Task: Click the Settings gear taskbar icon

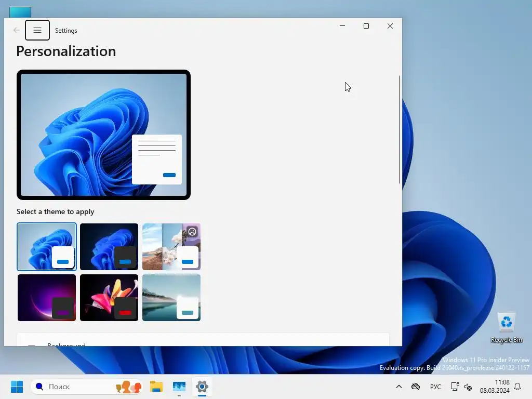Action: click(x=202, y=387)
